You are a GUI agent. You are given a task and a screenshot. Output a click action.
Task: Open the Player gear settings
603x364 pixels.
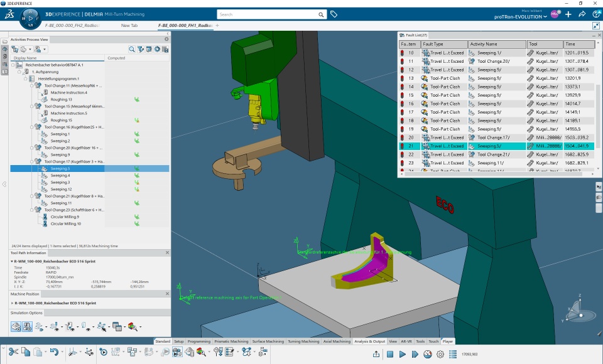440,354
